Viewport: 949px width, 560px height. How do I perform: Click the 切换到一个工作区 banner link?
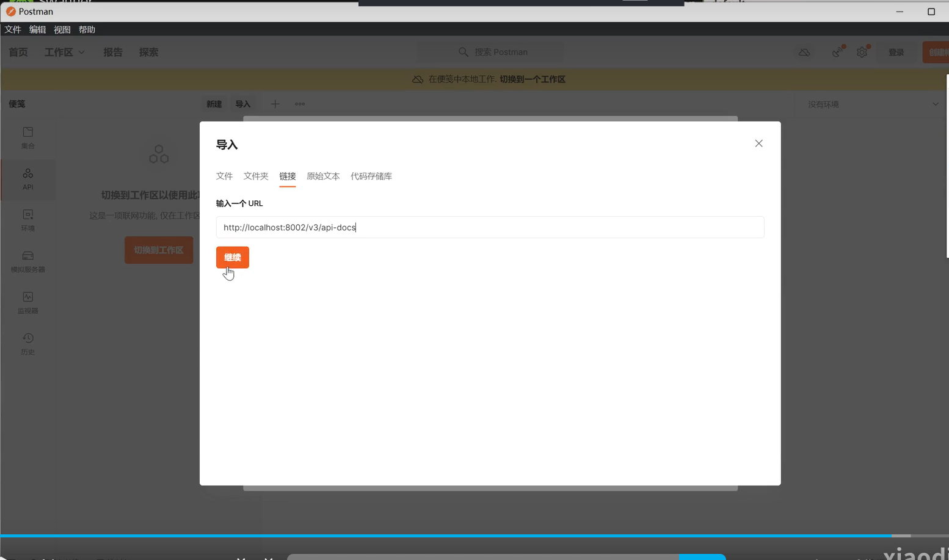coord(533,79)
